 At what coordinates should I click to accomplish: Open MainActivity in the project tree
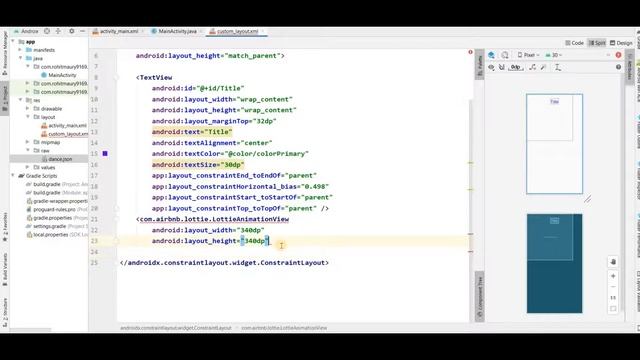[59, 75]
